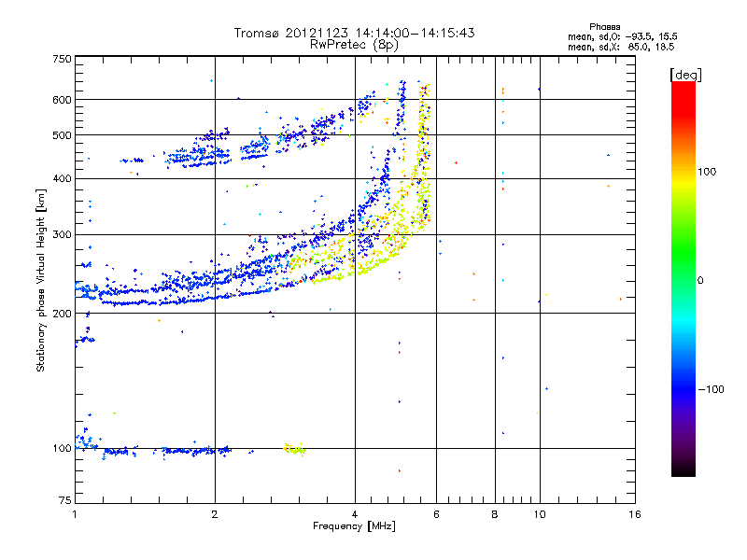This screenshot has width=747, height=560.
Task: Click the '-100' colorbar tick label
Action: 712,389
